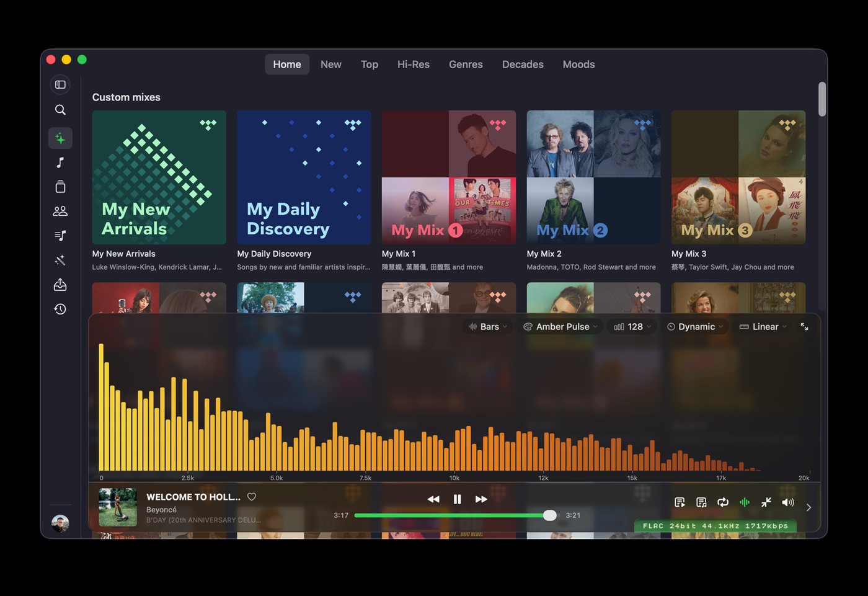The height and width of the screenshot is (596, 868).
Task: Favorite the song with the heart icon
Action: click(252, 497)
